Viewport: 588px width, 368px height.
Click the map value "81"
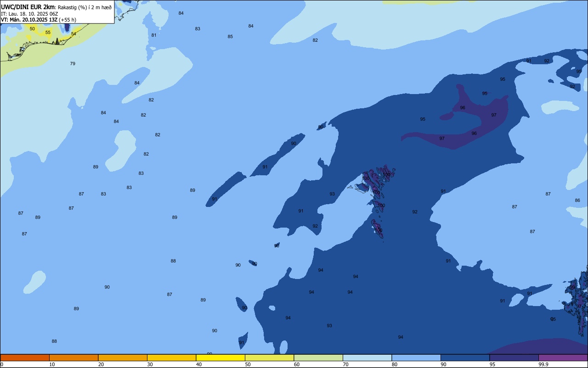tap(154, 35)
